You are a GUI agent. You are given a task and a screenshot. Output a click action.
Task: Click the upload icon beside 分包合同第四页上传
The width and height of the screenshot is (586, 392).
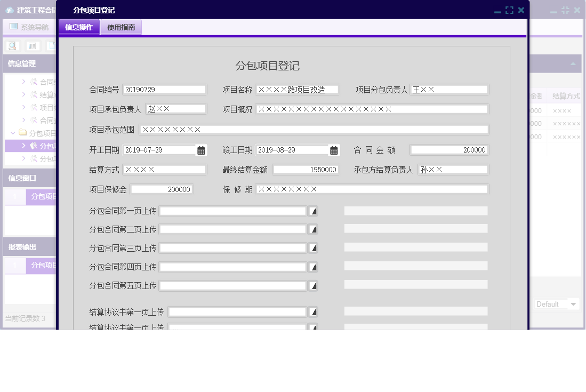point(313,266)
